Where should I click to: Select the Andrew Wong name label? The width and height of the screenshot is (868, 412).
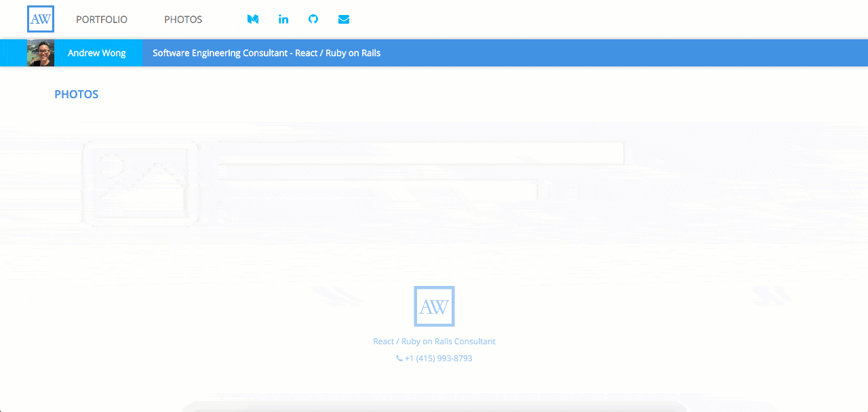click(x=97, y=53)
